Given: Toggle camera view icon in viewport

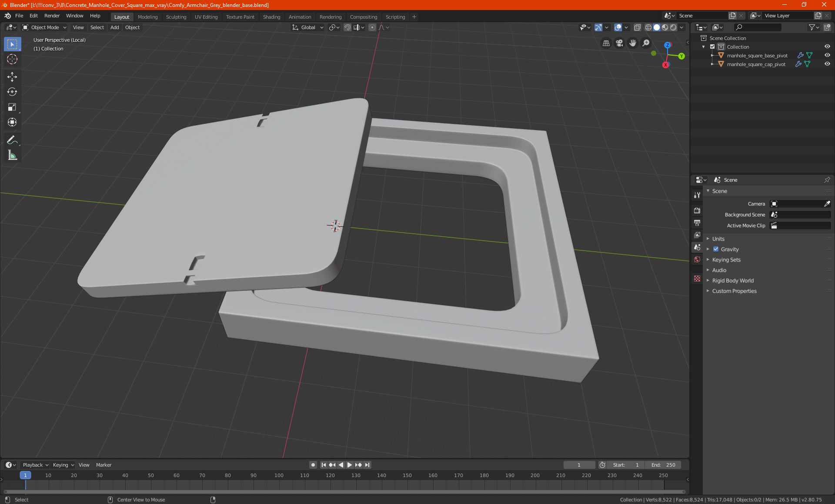Looking at the screenshot, I should (619, 43).
